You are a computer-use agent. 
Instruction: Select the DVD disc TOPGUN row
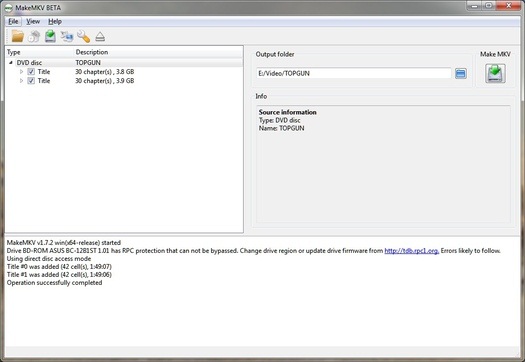pos(124,63)
